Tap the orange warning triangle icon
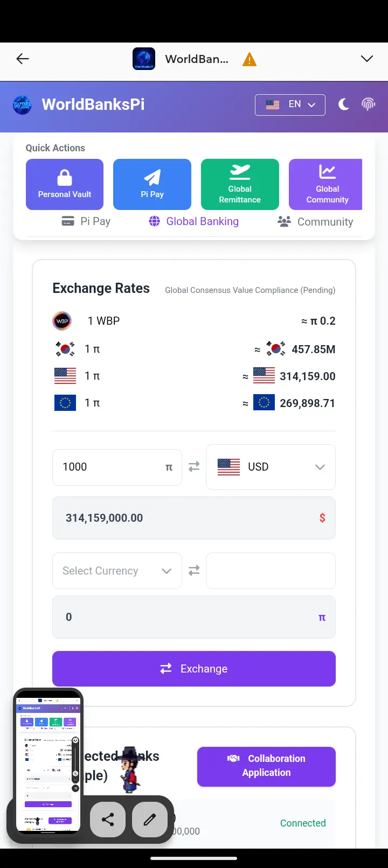 (x=249, y=59)
